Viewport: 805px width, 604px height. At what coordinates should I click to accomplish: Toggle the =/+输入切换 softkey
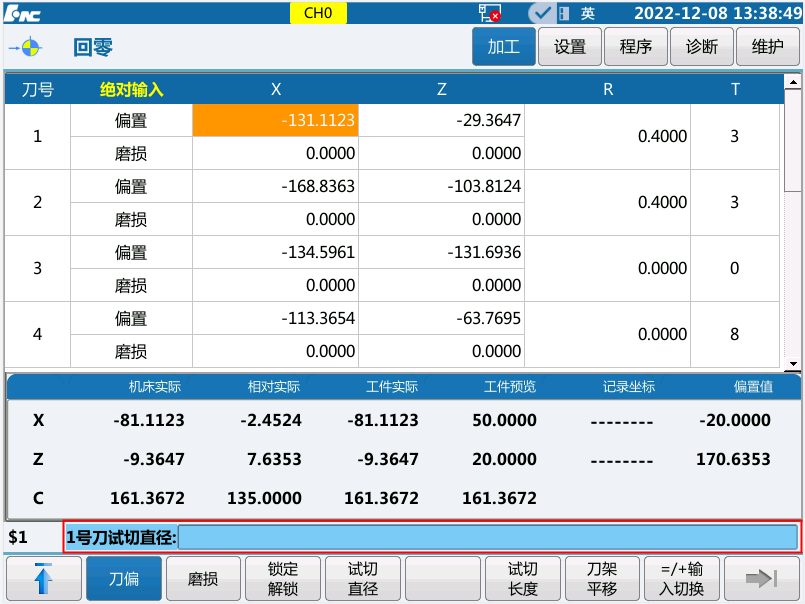682,579
